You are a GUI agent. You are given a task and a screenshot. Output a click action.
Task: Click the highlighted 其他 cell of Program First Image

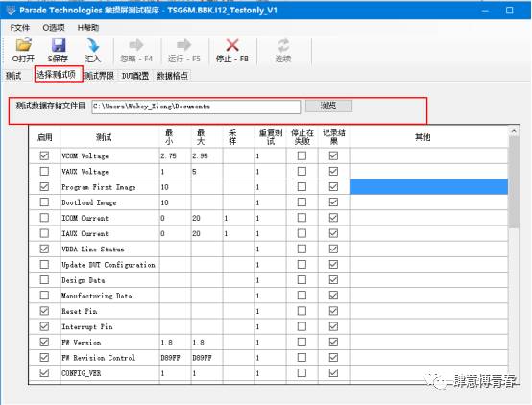coord(428,187)
